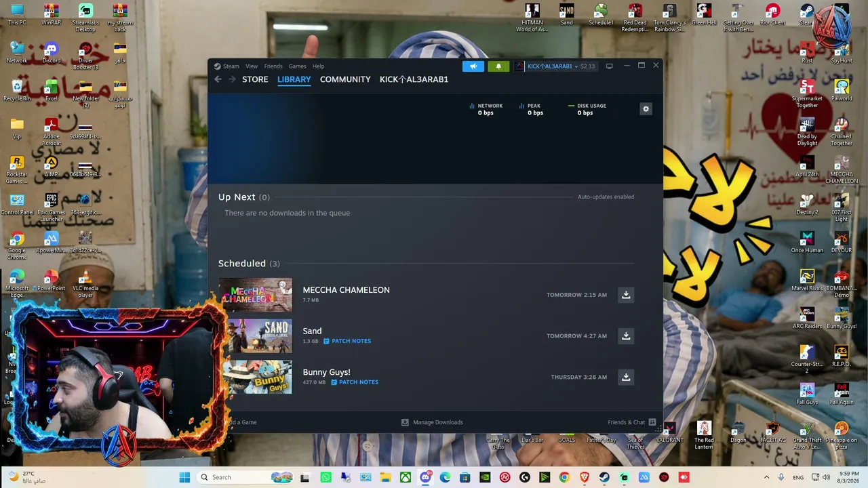The height and width of the screenshot is (488, 868).
Task: Click the Friends & Chat label
Action: pos(627,422)
